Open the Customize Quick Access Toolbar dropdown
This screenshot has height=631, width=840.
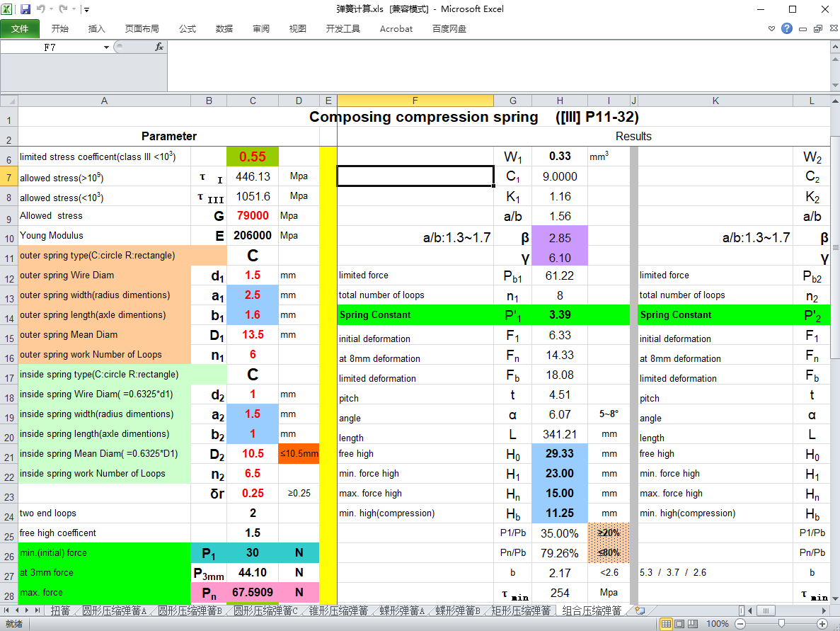(87, 10)
